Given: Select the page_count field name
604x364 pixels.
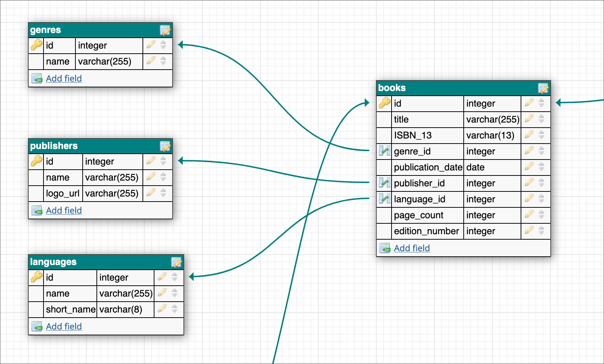Looking at the screenshot, I should (419, 215).
